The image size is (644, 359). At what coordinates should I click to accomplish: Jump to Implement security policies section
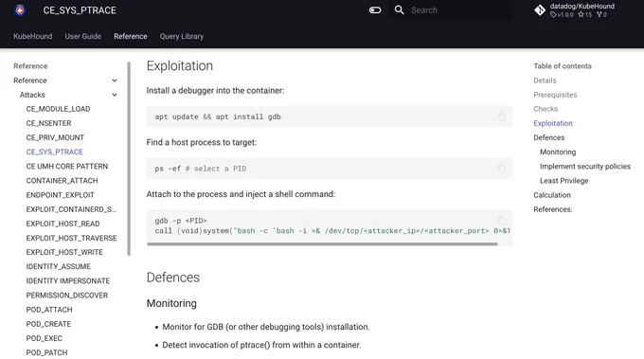[x=585, y=167]
